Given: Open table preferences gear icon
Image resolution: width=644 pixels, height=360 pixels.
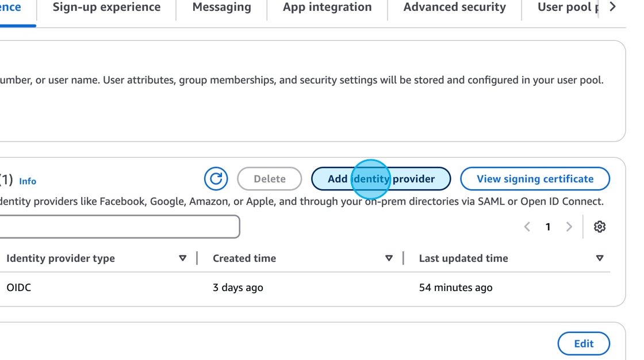Looking at the screenshot, I should (x=600, y=227).
